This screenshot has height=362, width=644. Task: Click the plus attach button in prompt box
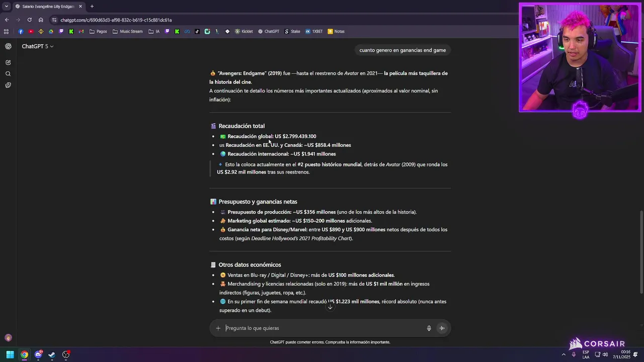[218, 328]
